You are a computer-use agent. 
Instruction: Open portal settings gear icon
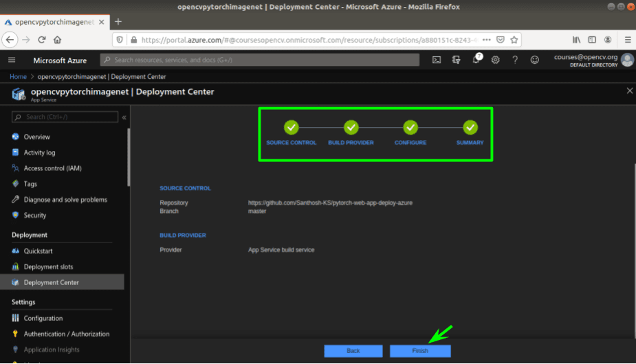(495, 60)
